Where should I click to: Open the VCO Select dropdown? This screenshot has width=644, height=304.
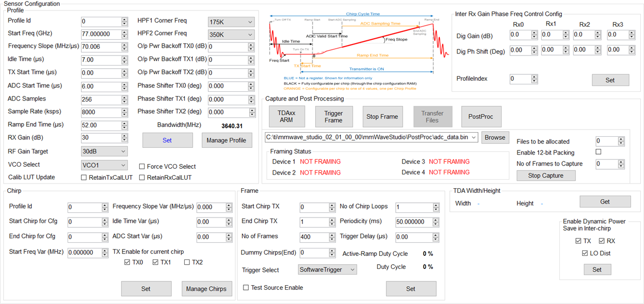(x=104, y=165)
